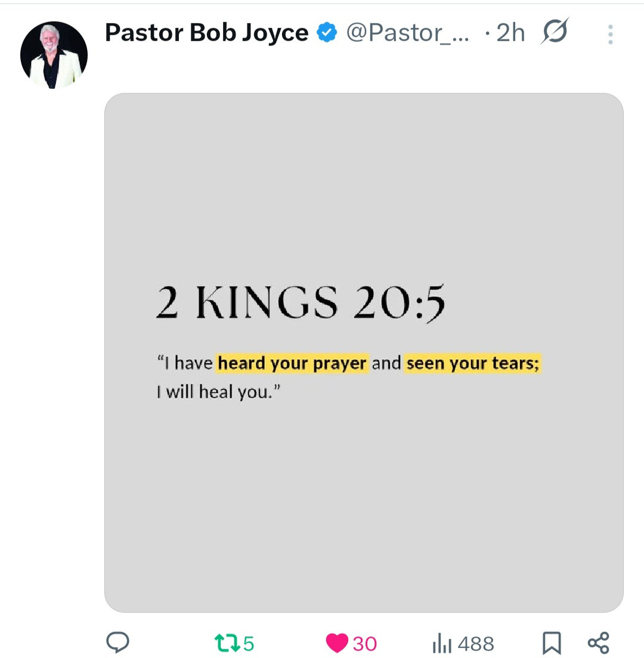Screen dimensions: 644x658
Task: Click the highlighted "heard your prayer" text
Action: click(292, 363)
